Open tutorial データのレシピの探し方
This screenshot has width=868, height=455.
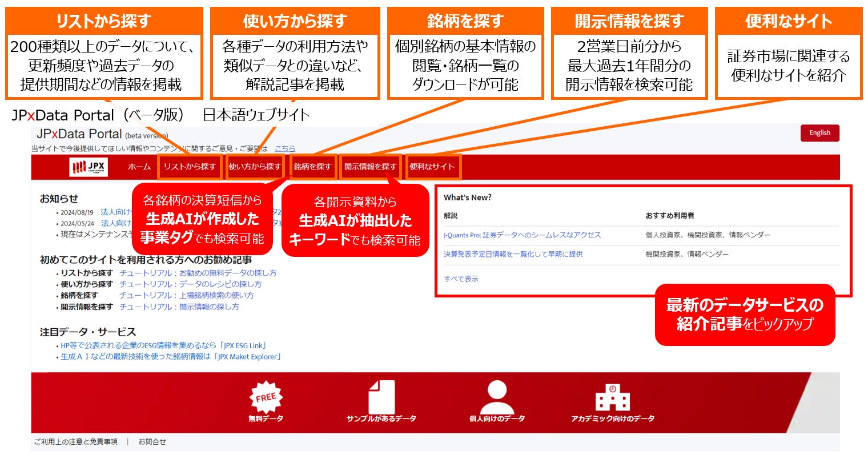click(190, 284)
